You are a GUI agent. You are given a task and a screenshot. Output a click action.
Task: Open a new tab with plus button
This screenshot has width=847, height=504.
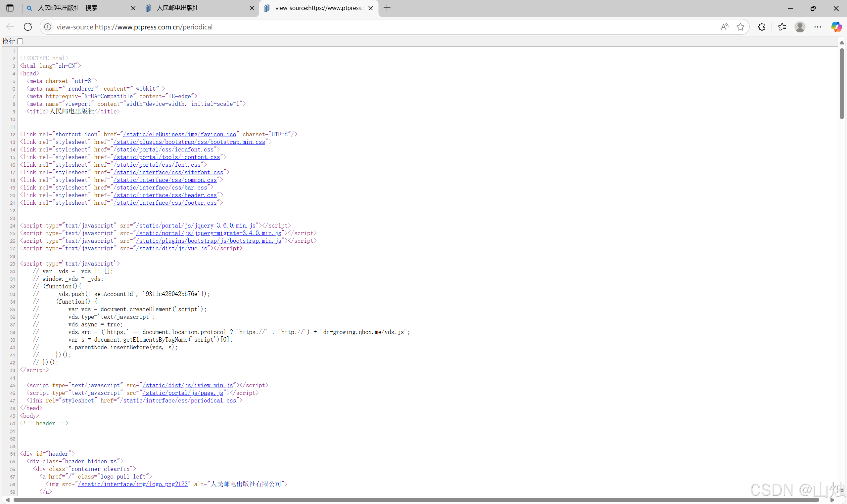point(387,8)
